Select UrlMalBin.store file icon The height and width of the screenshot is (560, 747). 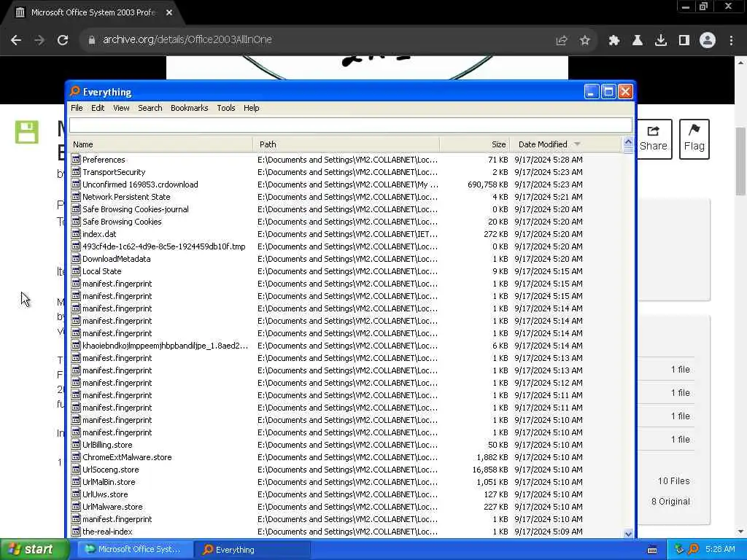point(76,482)
